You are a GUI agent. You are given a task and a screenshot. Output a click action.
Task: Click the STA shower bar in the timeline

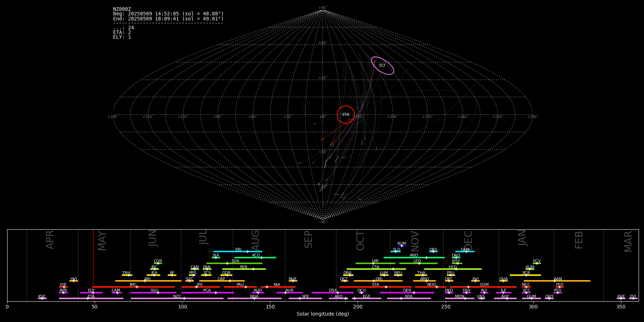coord(375,287)
